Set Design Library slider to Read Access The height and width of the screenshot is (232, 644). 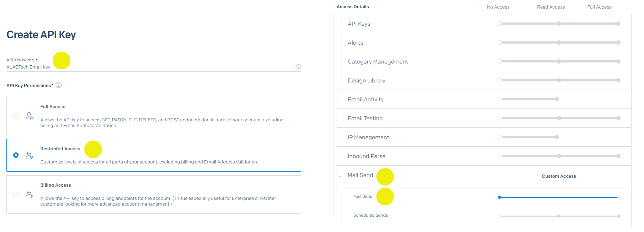(559, 80)
